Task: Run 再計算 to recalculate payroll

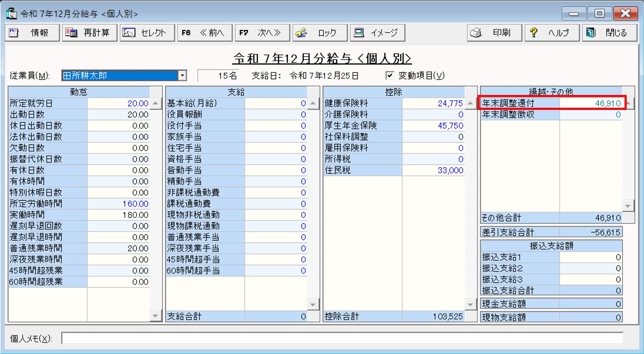Action: pyautogui.click(x=90, y=32)
